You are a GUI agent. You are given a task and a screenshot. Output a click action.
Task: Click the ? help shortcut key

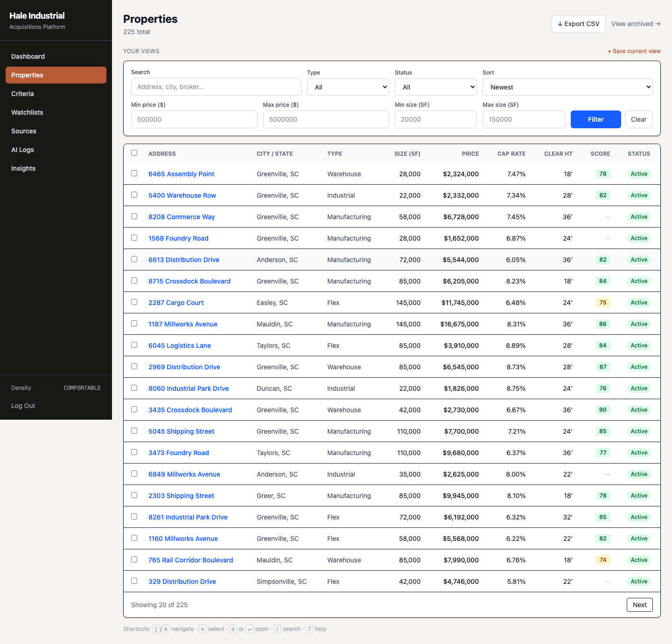click(x=309, y=629)
